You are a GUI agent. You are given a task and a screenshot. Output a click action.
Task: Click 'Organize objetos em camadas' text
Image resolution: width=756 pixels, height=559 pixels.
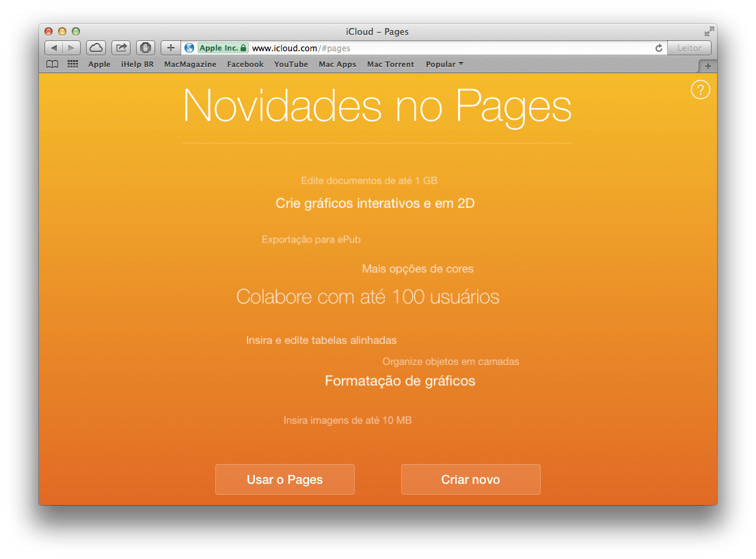(x=451, y=362)
